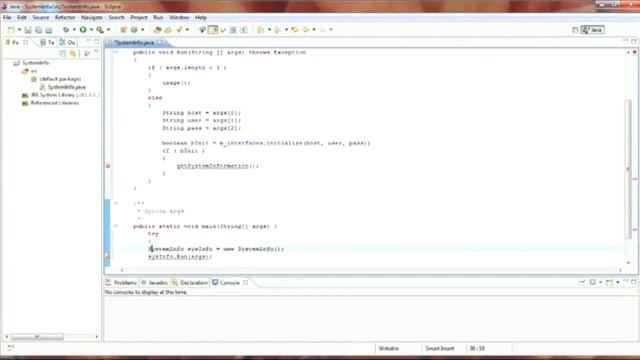Viewport: 640px width, 360px height.
Task: Launch Debug using the bug icon
Action: [66, 30]
